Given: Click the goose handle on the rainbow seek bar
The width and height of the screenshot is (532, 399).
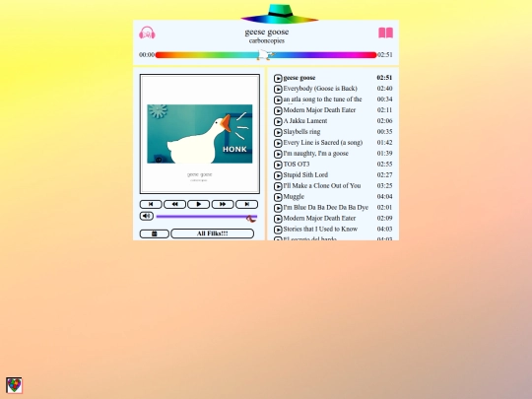Looking at the screenshot, I should (265, 54).
